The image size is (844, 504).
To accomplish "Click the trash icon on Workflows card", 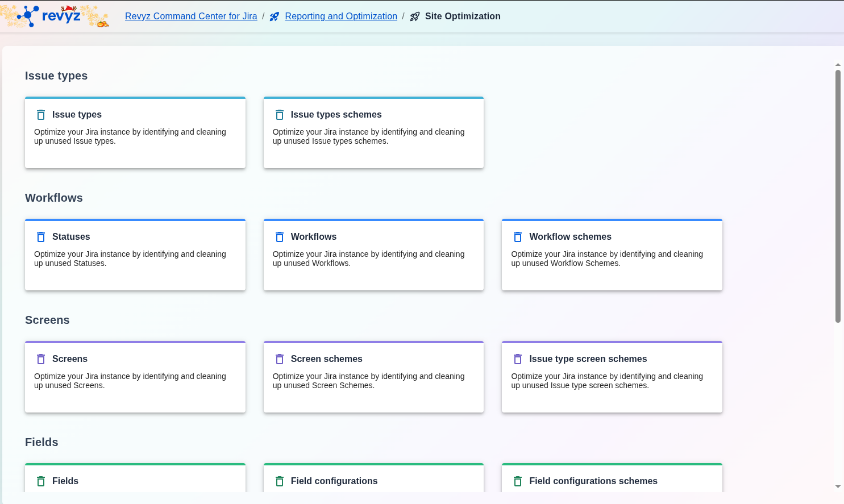I will coord(280,237).
